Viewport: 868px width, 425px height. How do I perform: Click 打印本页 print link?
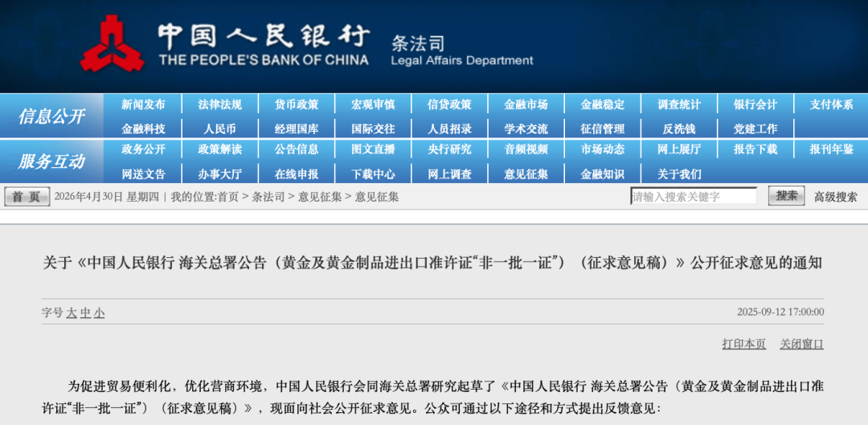744,344
